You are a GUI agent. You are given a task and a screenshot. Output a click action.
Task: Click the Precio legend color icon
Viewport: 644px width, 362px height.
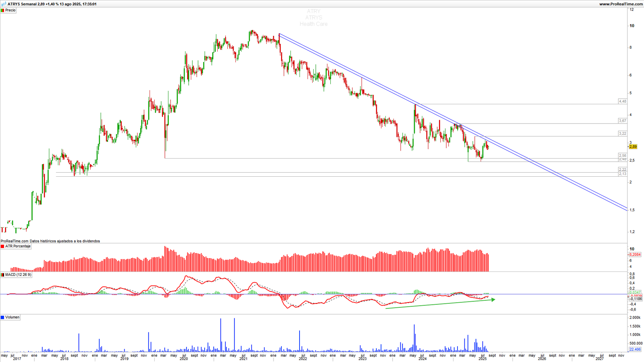pyautogui.click(x=3, y=10)
